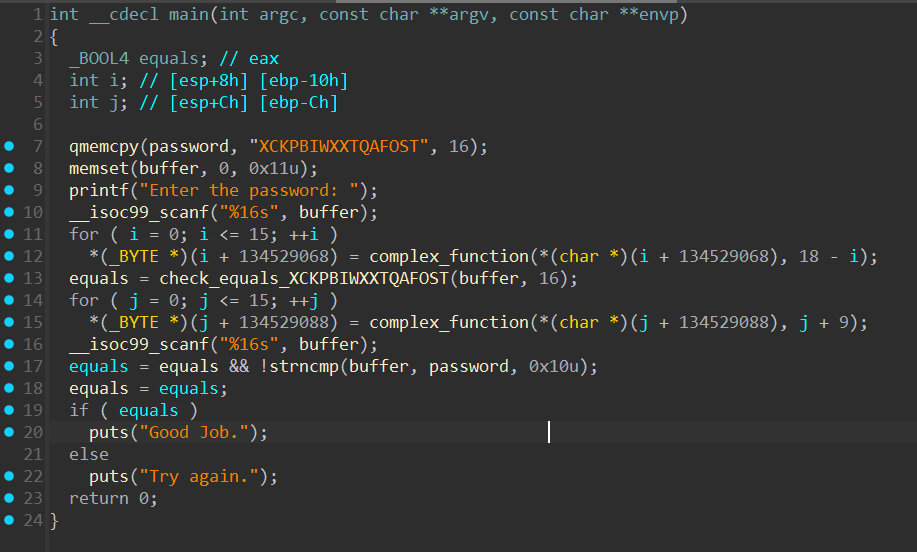Toggle breakpoint dot on line 19
Screen dimensions: 917x552
click(x=9, y=410)
